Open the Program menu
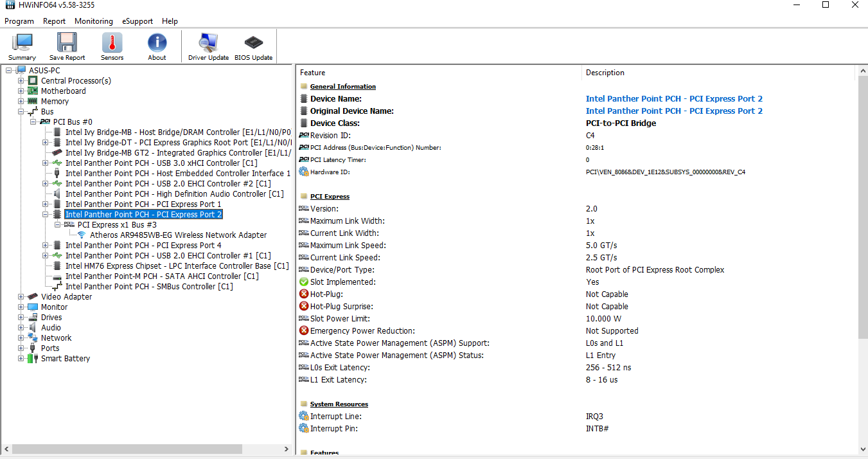 point(19,21)
